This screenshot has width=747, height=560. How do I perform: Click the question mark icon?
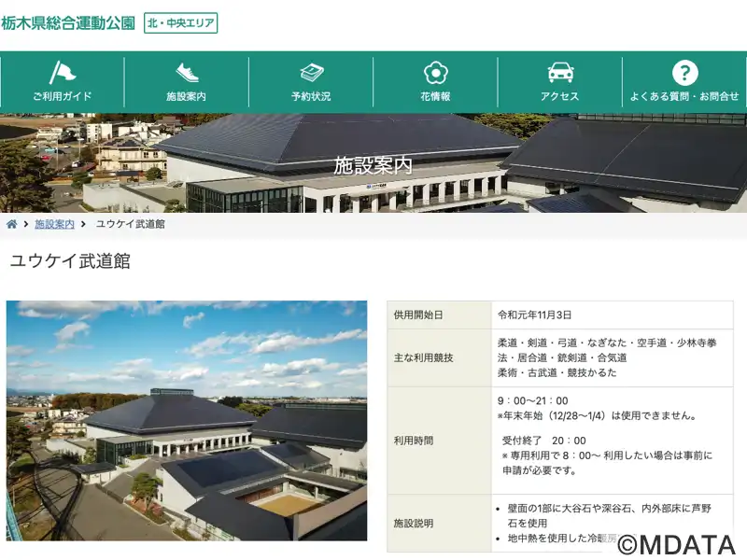(684, 73)
